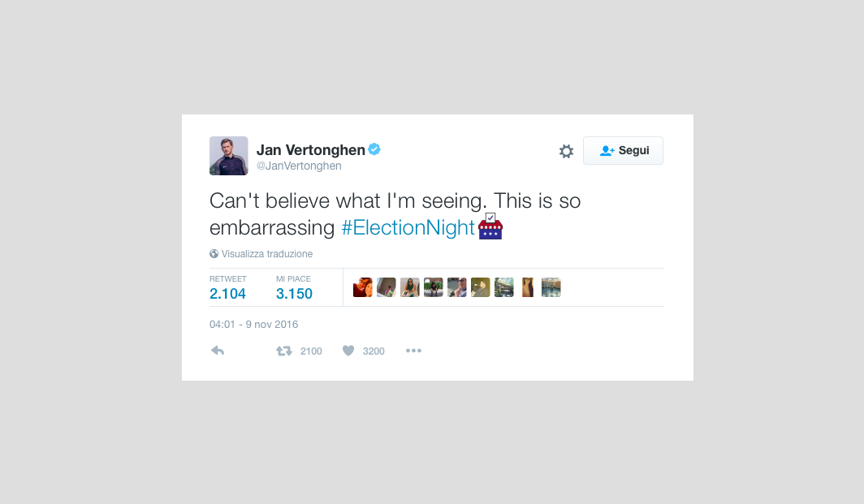Click Visualizza traduzione link
Viewport: 864px width, 504px height.
(267, 254)
